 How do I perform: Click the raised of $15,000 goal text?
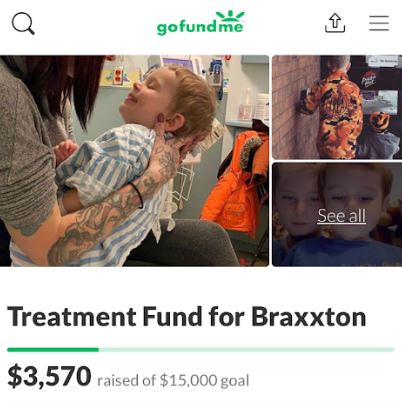pos(173,380)
